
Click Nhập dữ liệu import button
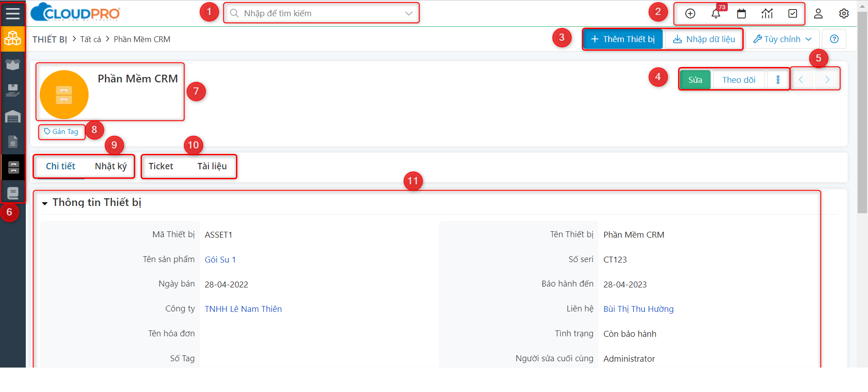coord(704,39)
